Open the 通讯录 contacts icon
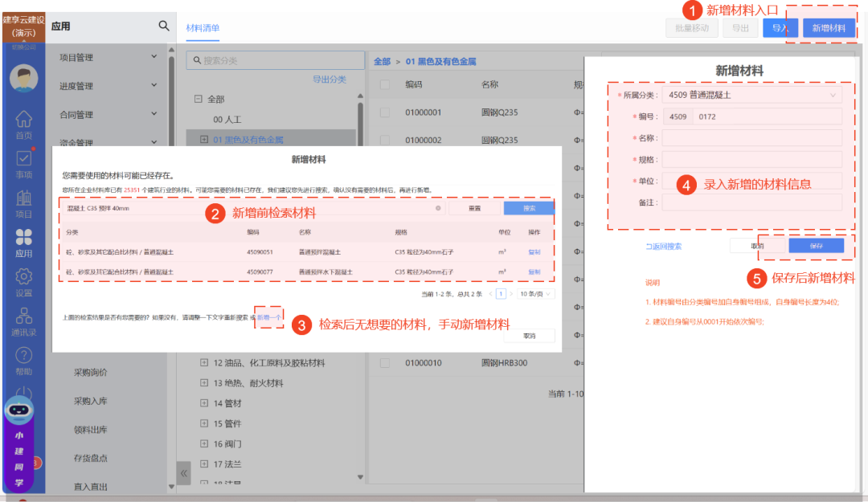Viewport: 868px width, 502px height. coord(23,318)
